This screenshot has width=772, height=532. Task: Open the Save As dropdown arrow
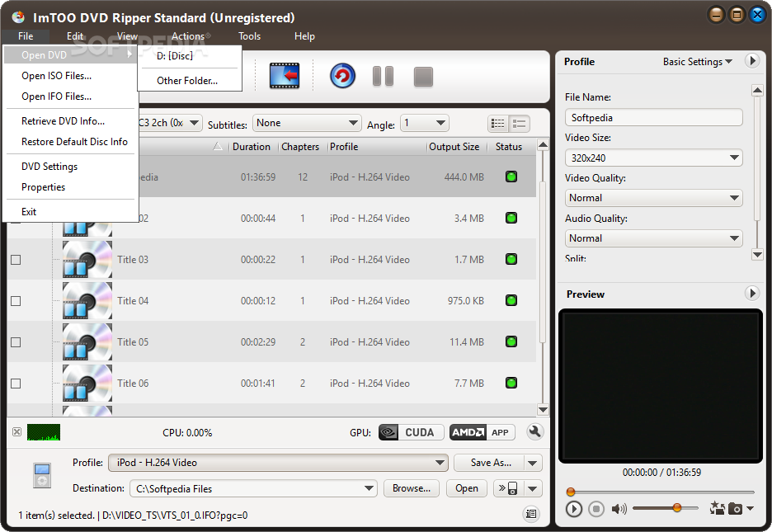(533, 463)
